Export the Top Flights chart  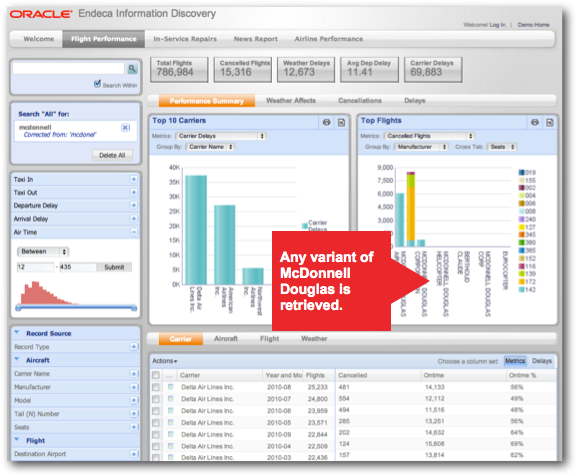[550, 122]
